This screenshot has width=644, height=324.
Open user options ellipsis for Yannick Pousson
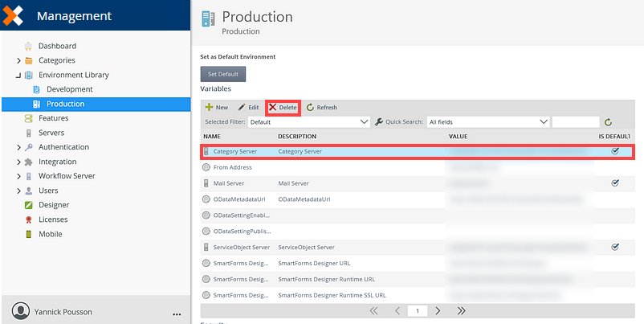point(177,314)
